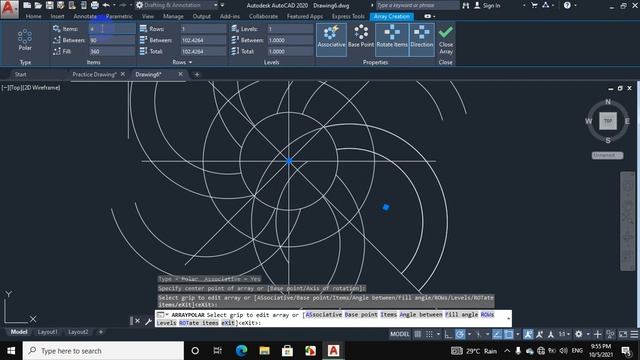
Task: Click Windows Type here to search box
Action: point(103,351)
